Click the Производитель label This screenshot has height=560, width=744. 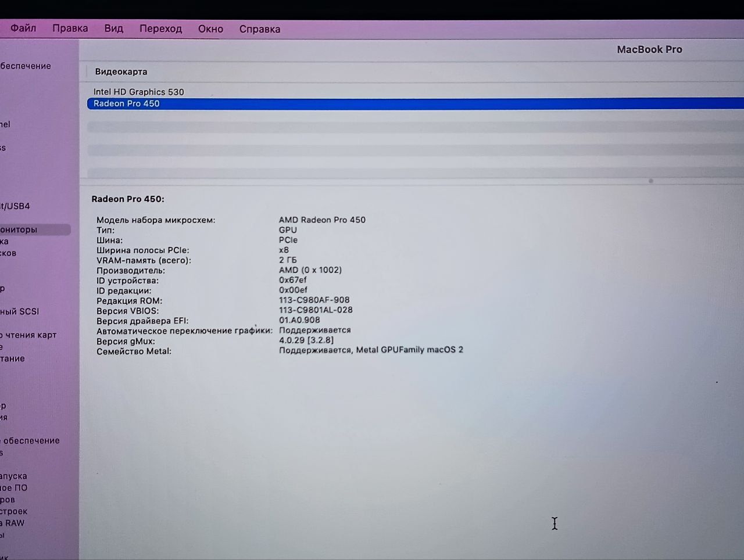click(x=131, y=270)
